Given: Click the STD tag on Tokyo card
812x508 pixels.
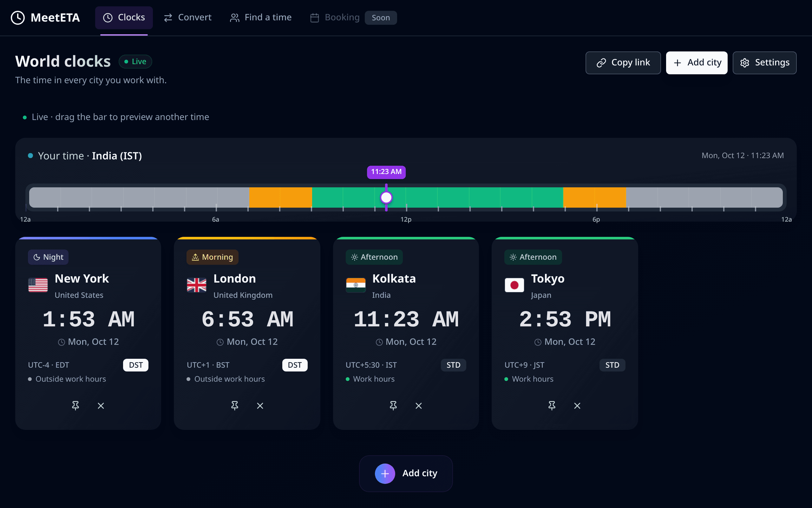Looking at the screenshot, I should tap(612, 365).
